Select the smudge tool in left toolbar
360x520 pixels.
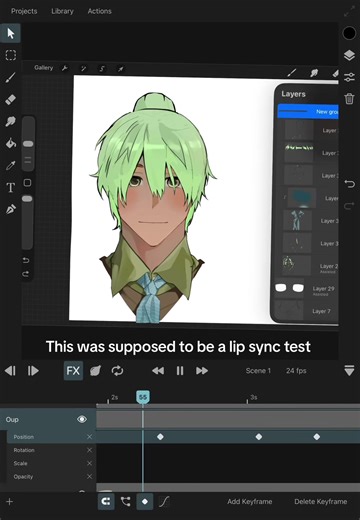(x=11, y=121)
